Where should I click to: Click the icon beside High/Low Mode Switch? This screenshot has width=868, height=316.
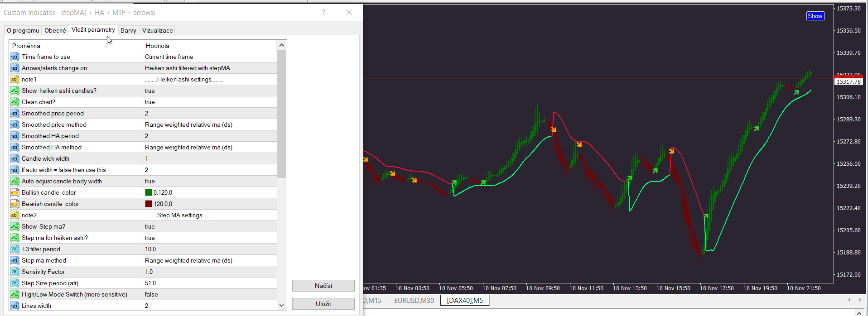[14, 294]
